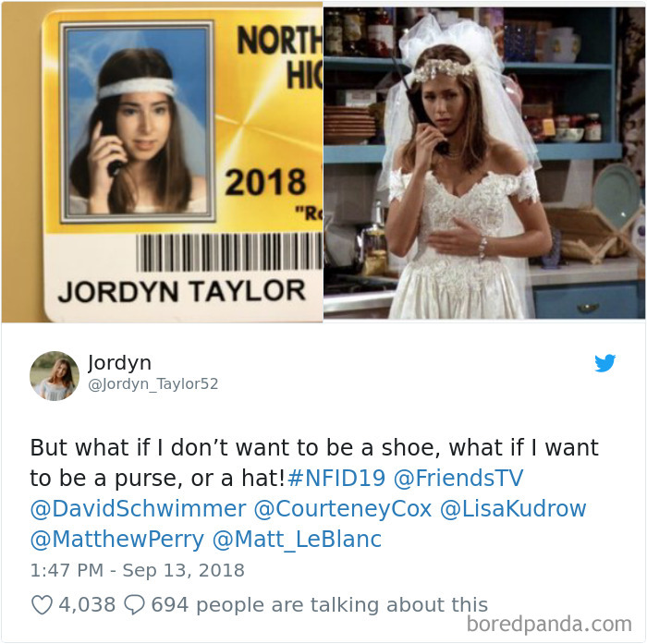647x644 pixels.
Task: Follow the @MatthewPerry mention link
Action: click(x=117, y=539)
